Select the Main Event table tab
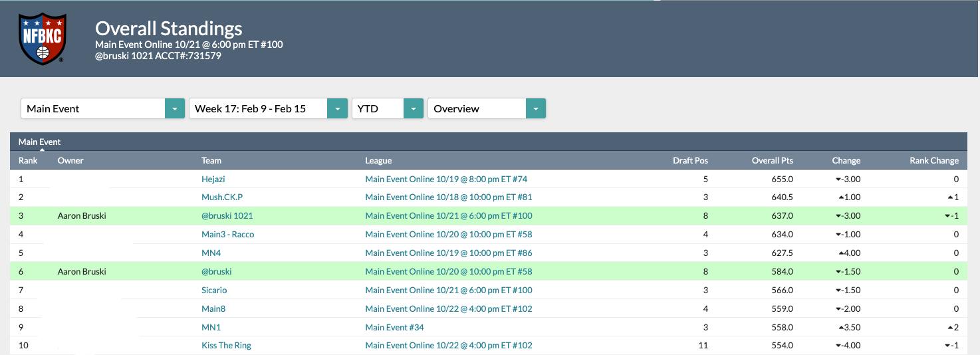Viewport: 980px width, 355px height. [39, 142]
